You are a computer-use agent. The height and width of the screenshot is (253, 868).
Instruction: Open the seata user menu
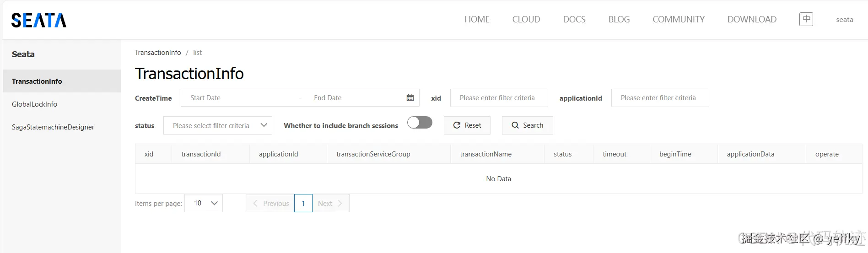pos(844,20)
